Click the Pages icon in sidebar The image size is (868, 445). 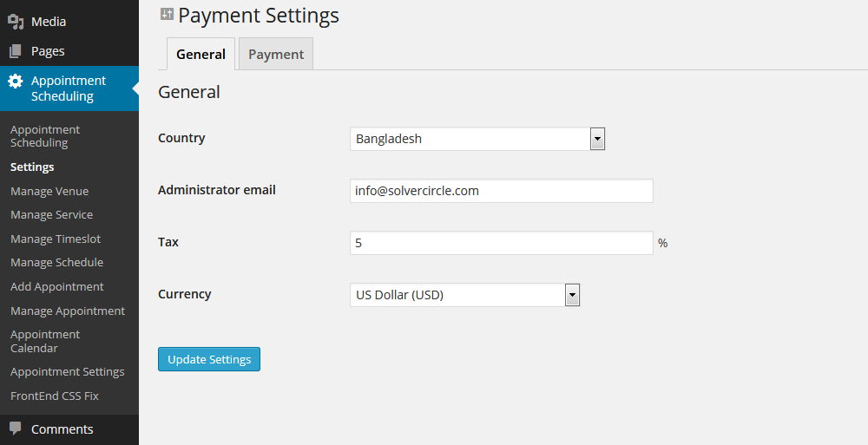(x=16, y=51)
